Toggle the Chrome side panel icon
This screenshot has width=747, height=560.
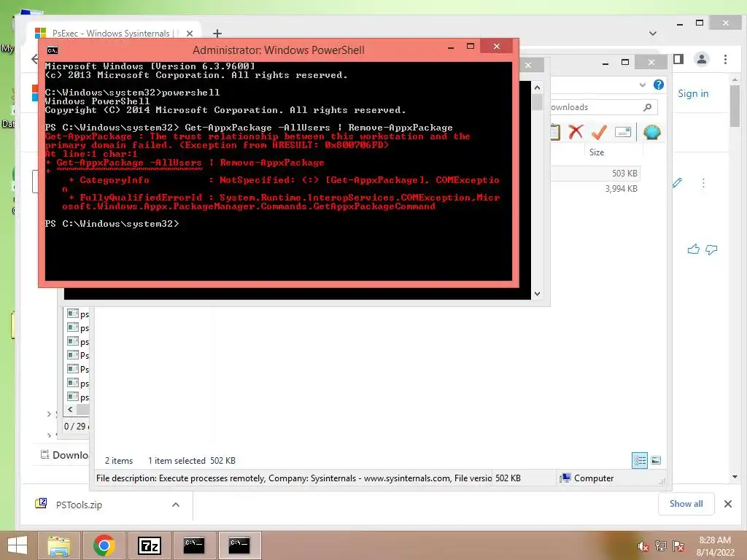tap(678, 59)
